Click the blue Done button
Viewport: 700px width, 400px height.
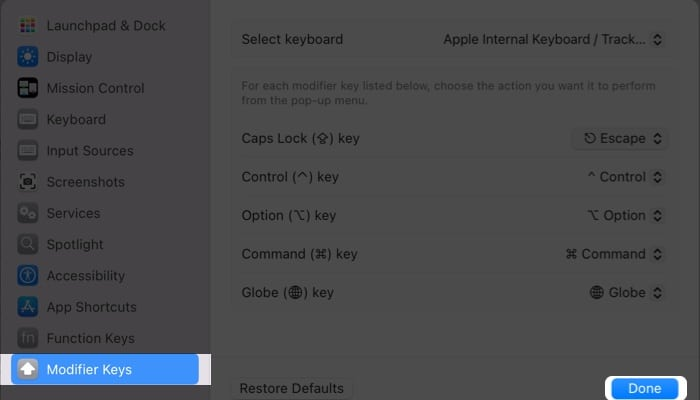[x=644, y=388]
